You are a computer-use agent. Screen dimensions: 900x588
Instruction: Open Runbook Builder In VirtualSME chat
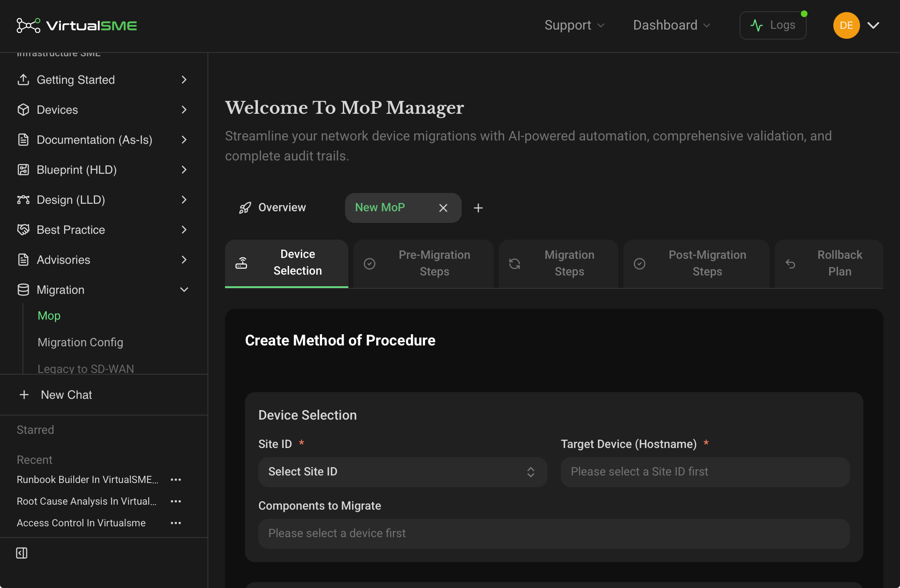[87, 480]
